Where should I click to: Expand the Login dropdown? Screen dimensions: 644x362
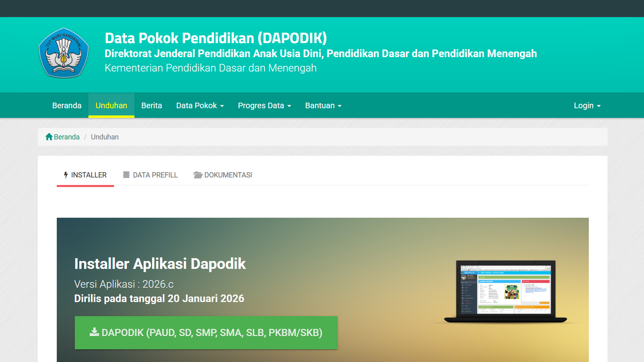click(x=586, y=105)
